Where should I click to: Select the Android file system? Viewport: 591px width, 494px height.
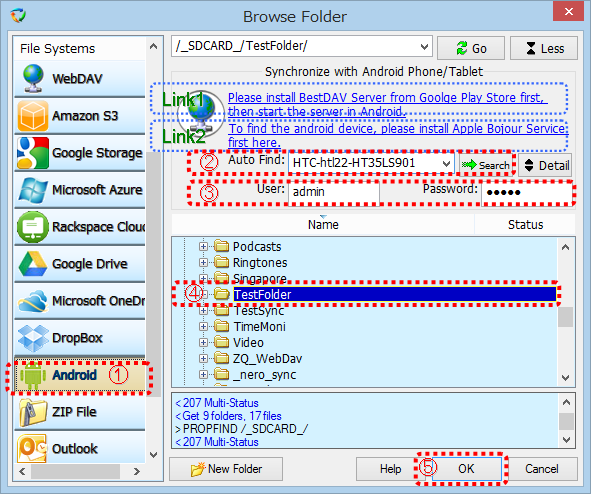coord(80,375)
